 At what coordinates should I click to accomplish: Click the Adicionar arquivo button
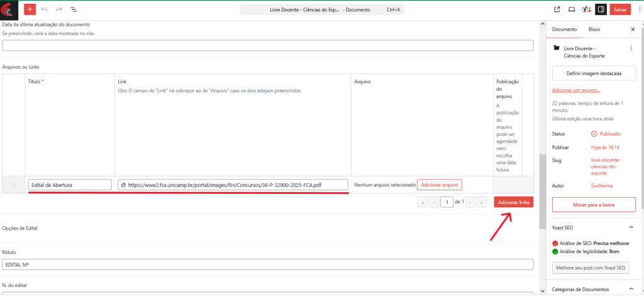[x=440, y=185]
